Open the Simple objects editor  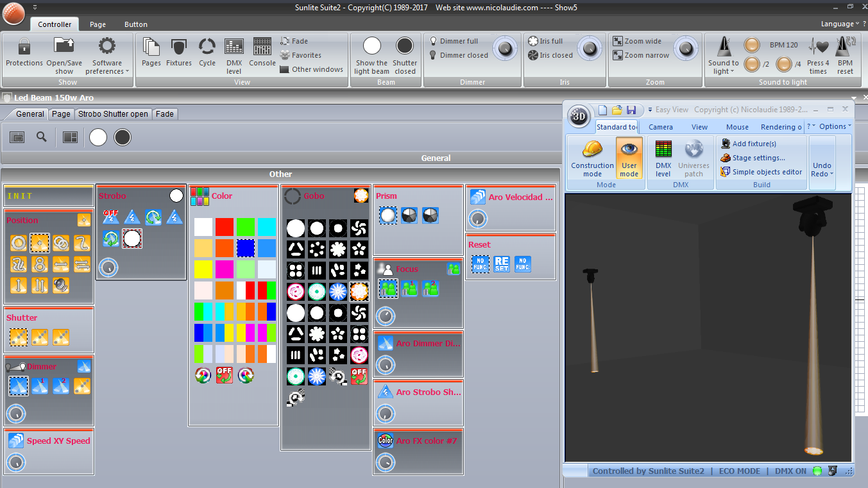tap(762, 172)
